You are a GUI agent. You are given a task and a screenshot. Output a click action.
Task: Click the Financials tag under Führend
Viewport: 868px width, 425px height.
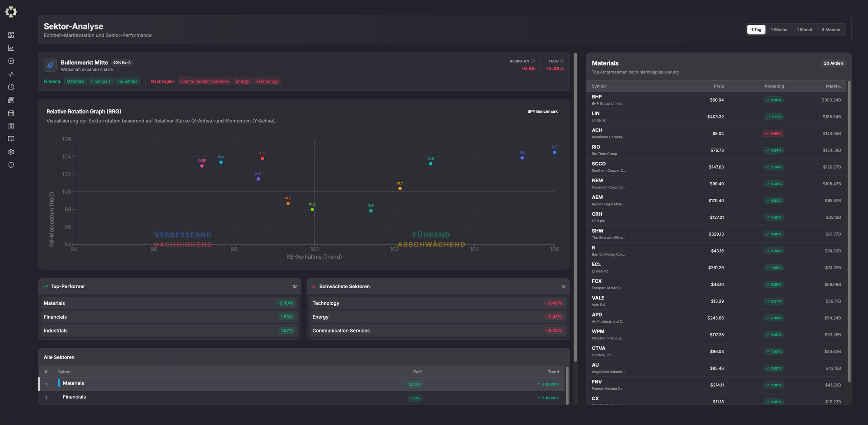pyautogui.click(x=101, y=82)
